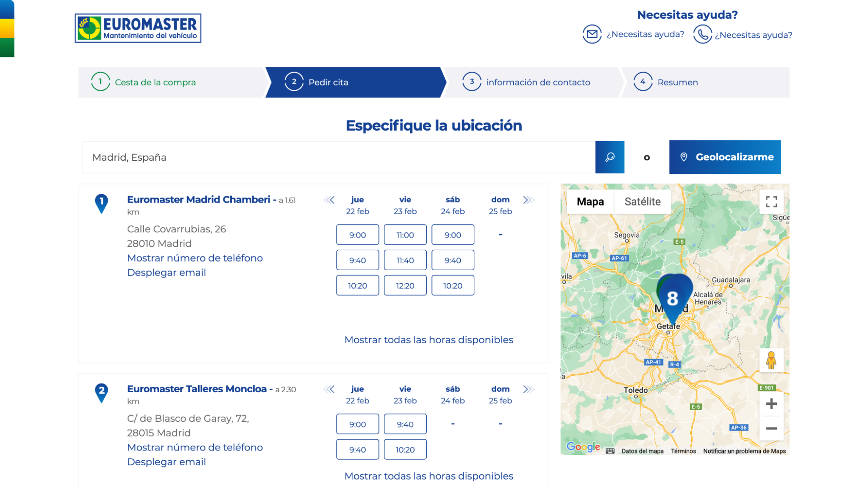
Task: Pick Chamberi 10:20 slot on sáb 24 feb
Action: 453,286
